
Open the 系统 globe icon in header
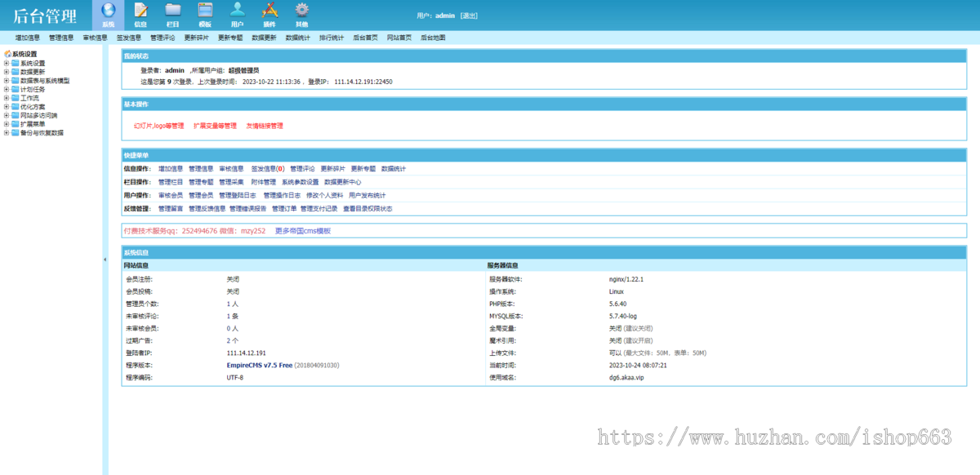108,10
